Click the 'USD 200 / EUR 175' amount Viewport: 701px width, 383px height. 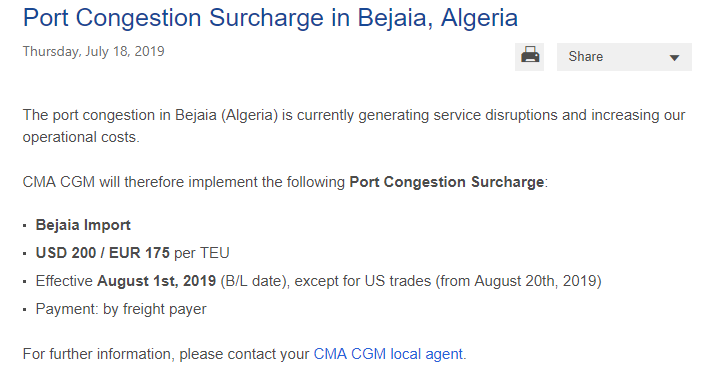(x=102, y=253)
